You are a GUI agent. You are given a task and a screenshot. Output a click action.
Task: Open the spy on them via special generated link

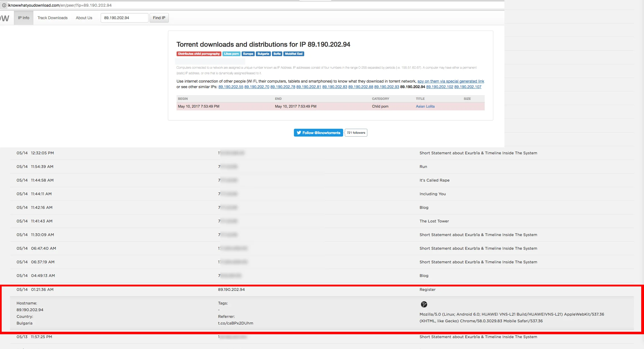[x=450, y=81]
